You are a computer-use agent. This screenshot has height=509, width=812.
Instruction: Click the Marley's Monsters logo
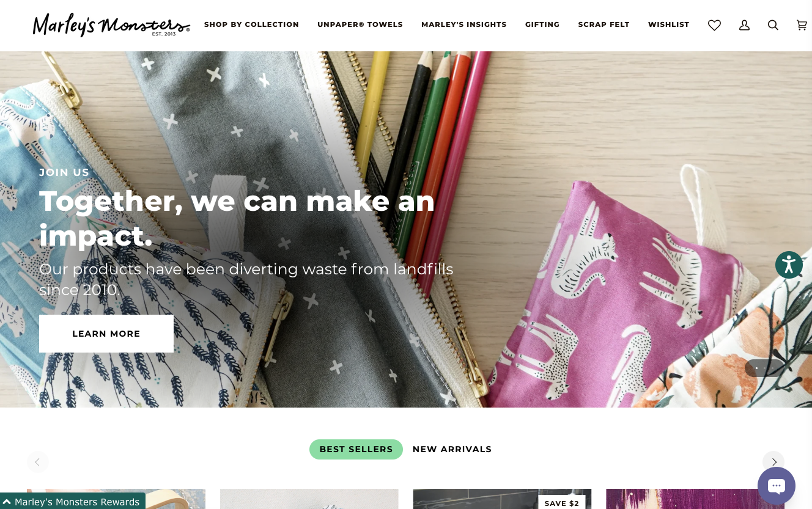(x=111, y=25)
